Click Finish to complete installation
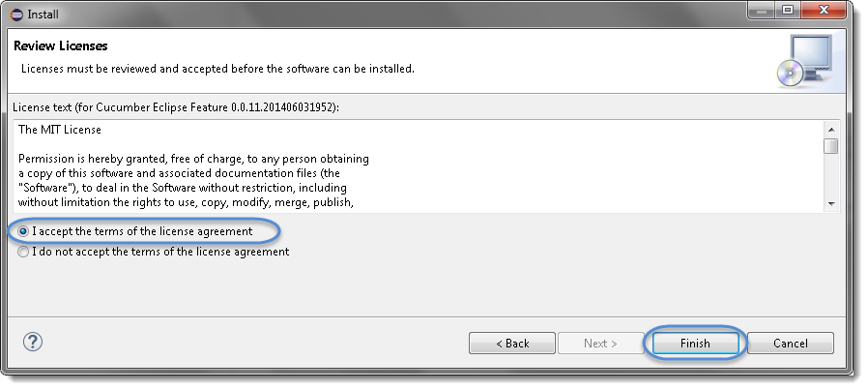This screenshot has width=868, height=390. (695, 343)
